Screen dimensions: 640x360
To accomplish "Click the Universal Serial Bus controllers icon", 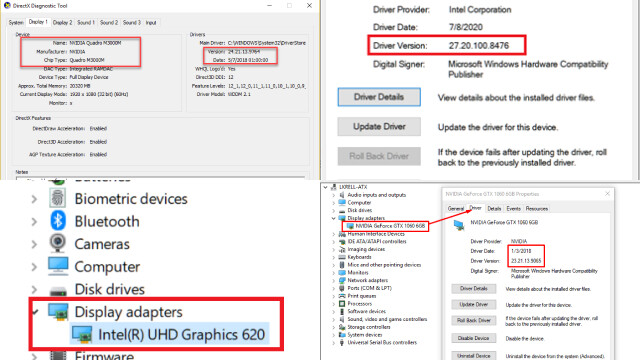I will pos(342,342).
